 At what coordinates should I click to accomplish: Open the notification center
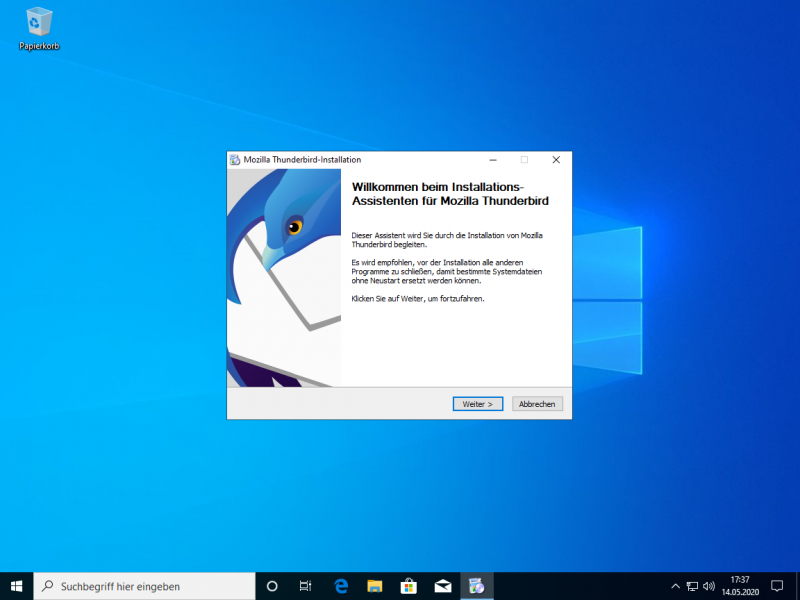click(777, 586)
